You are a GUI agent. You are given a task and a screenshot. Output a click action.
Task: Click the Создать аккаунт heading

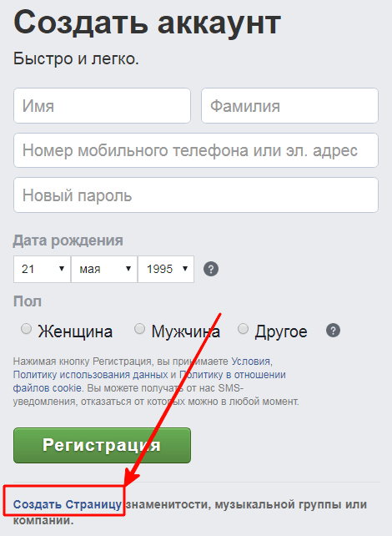(x=147, y=23)
